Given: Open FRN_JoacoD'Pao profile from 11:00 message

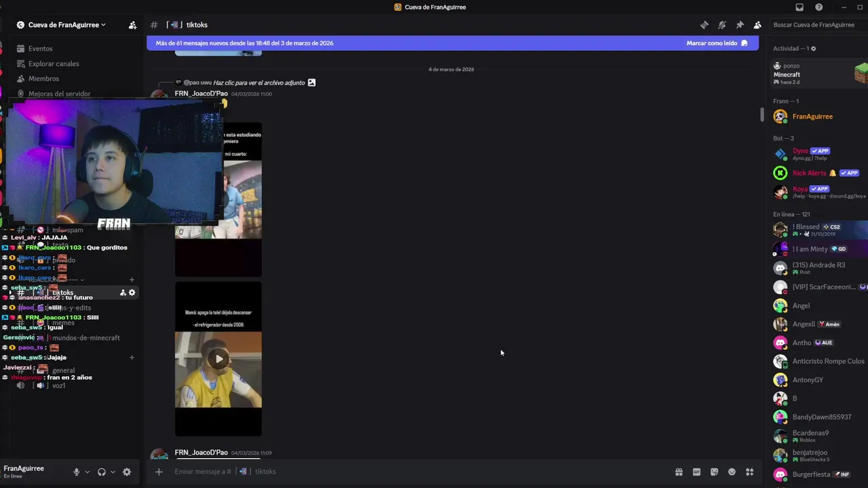Looking at the screenshot, I should [x=201, y=94].
